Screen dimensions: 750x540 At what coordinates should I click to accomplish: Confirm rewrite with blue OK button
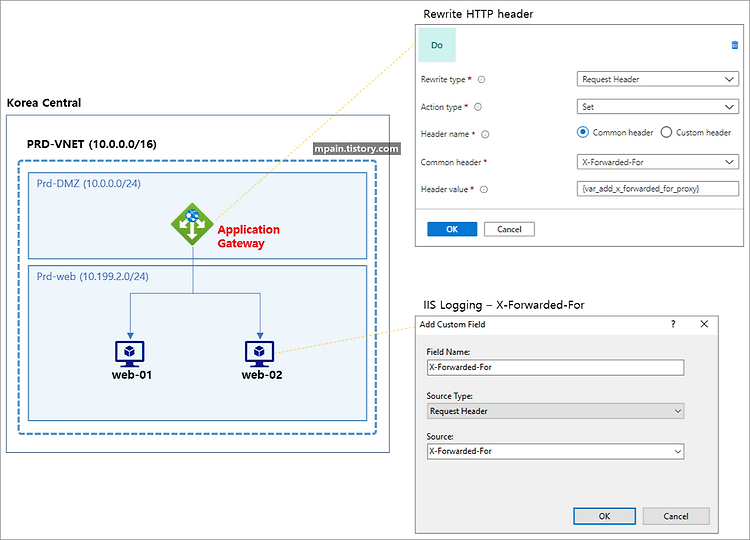(x=452, y=229)
